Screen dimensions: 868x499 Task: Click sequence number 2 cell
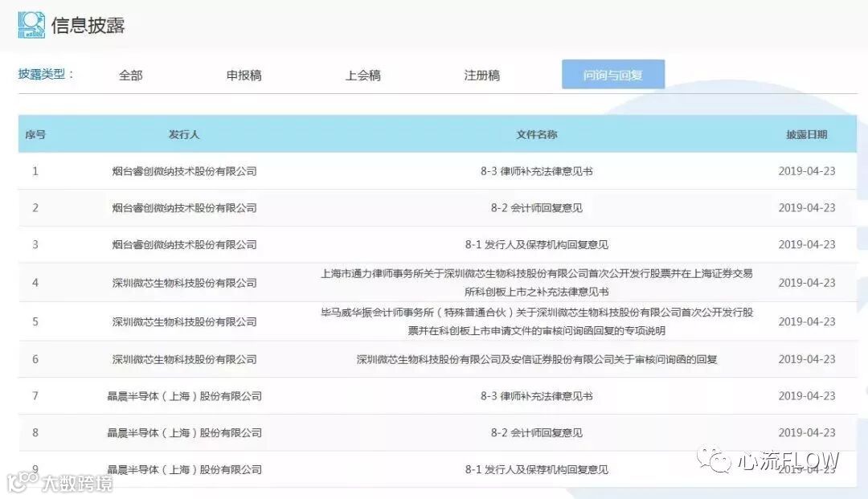pyautogui.click(x=35, y=208)
